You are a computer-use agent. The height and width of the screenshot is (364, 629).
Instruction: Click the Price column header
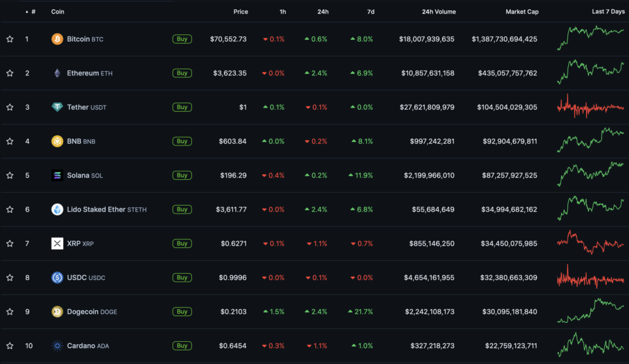coord(241,12)
